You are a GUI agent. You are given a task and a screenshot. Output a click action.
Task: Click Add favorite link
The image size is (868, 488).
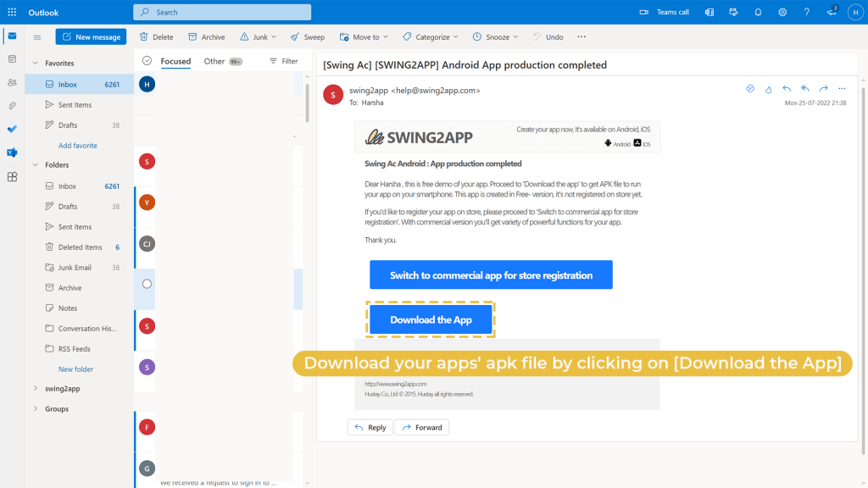(x=77, y=146)
